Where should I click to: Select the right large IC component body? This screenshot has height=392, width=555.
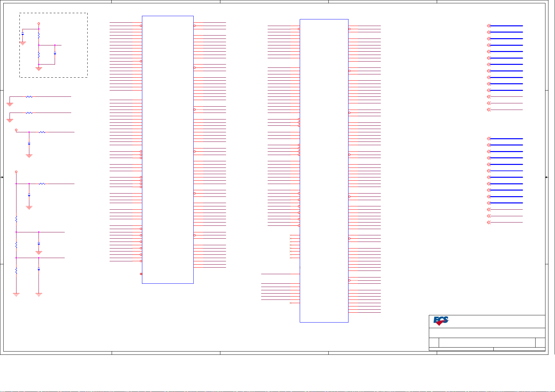324,170
